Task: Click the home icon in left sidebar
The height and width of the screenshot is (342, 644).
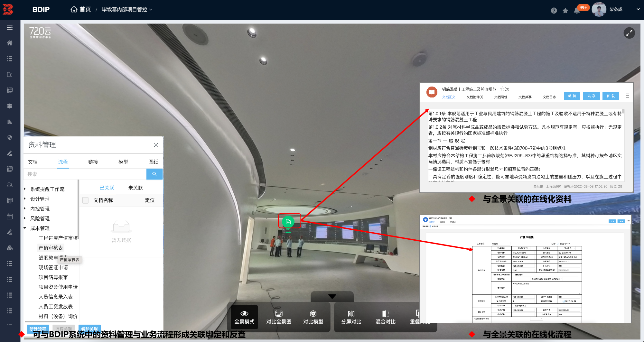Action: 10,43
